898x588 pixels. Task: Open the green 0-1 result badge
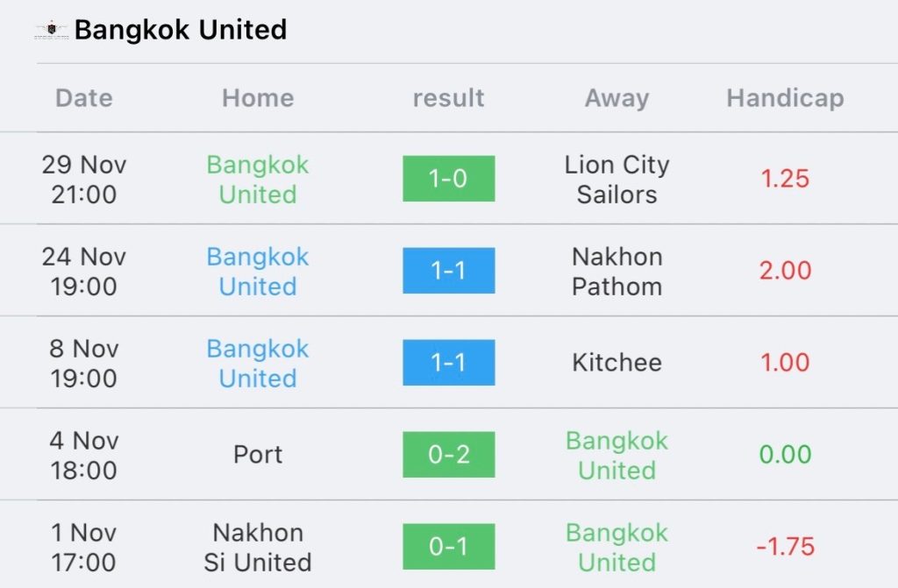(448, 546)
